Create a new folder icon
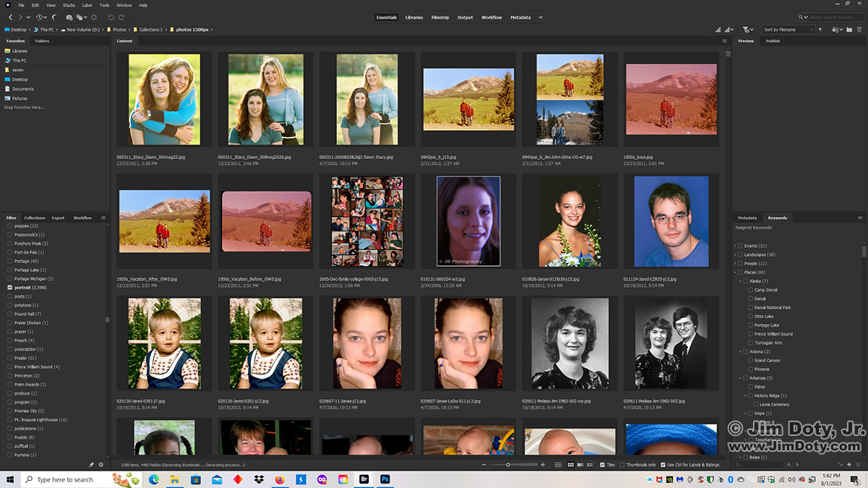868x488 pixels. [x=849, y=30]
